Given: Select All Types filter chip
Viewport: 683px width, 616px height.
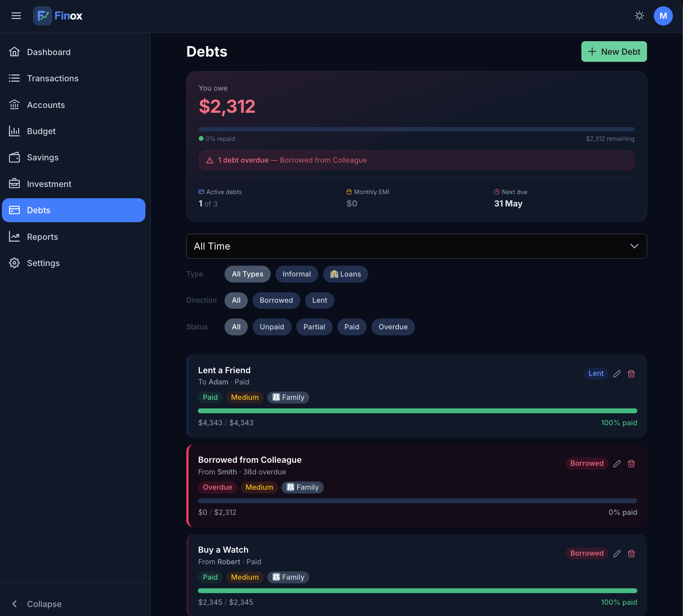Looking at the screenshot, I should point(247,274).
